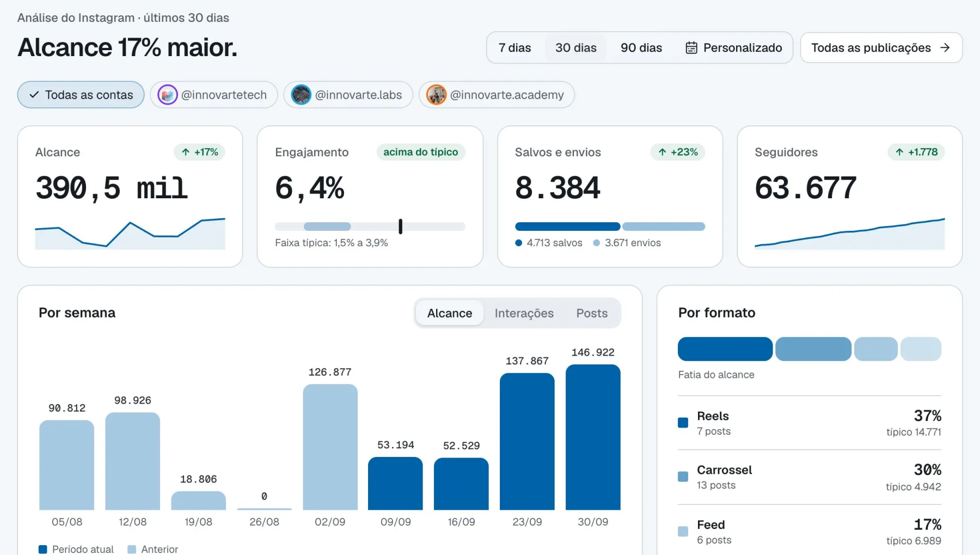The height and width of the screenshot is (555, 980).
Task: Click the "3.671 envios" legend text
Action: (x=633, y=243)
